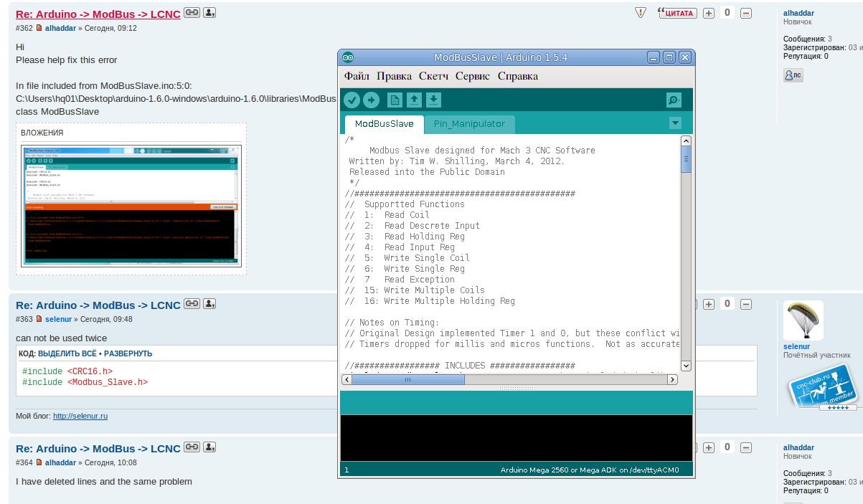Screen dimensions: 863x504
Task: Click the small post icon next to #362
Action: click(x=39, y=29)
